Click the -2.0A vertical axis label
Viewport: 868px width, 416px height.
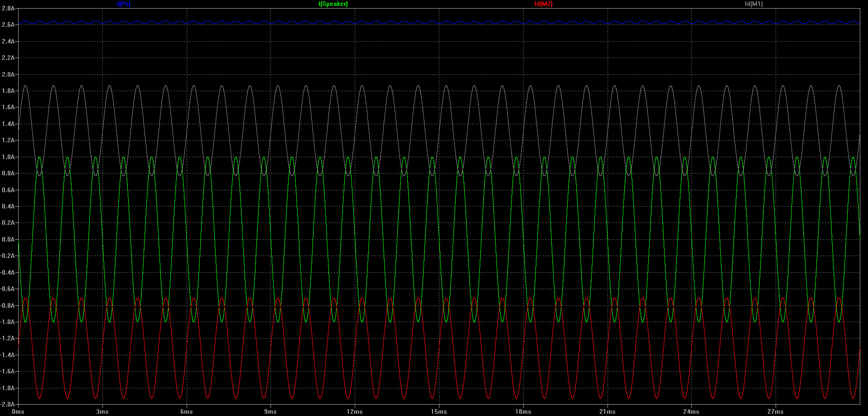(8, 404)
